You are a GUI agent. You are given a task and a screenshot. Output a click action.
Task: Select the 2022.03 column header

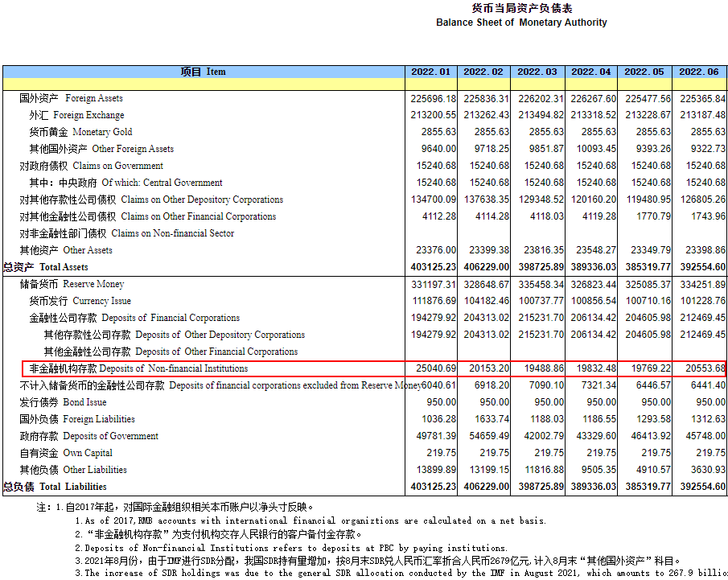pyautogui.click(x=537, y=72)
